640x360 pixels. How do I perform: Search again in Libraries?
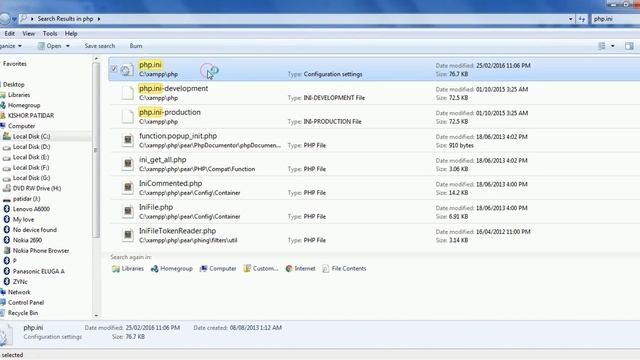click(x=128, y=269)
